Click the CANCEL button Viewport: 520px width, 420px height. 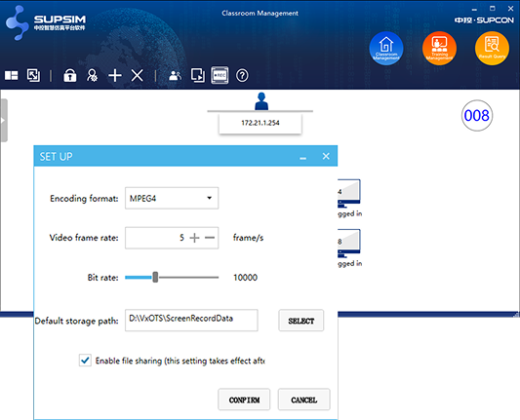tap(303, 400)
